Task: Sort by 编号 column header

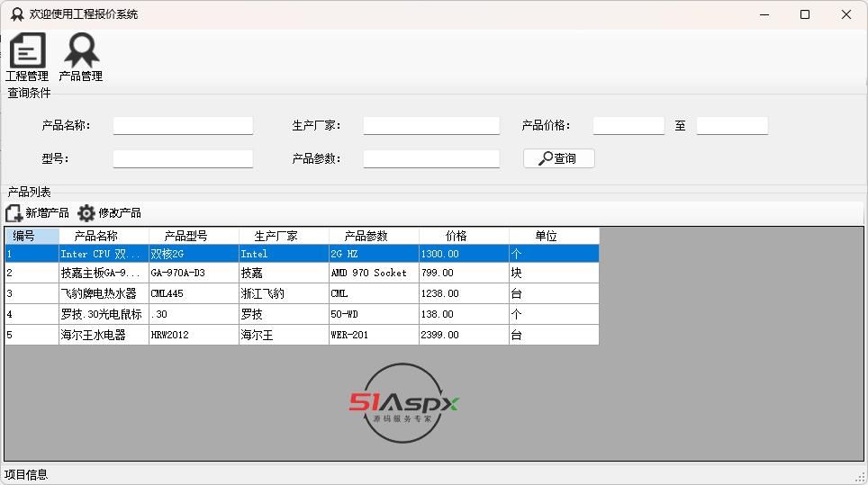Action: point(32,236)
